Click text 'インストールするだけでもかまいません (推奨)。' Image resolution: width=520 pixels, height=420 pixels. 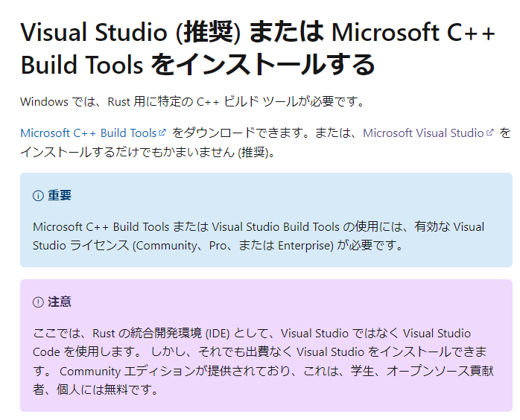[148, 152]
